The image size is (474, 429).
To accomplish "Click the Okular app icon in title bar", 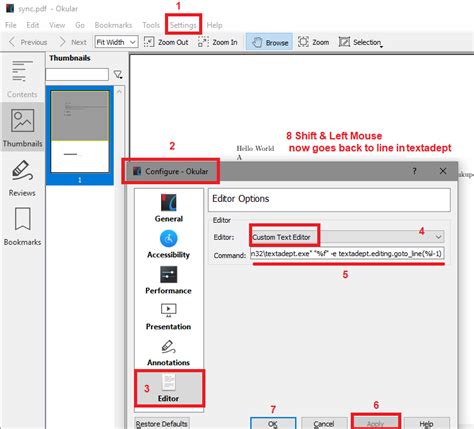I will [10, 8].
